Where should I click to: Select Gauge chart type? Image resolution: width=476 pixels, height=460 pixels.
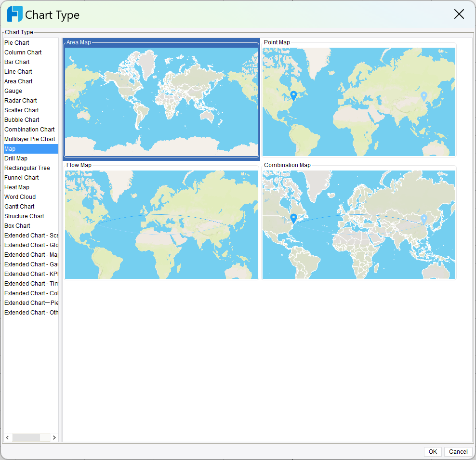[13, 91]
